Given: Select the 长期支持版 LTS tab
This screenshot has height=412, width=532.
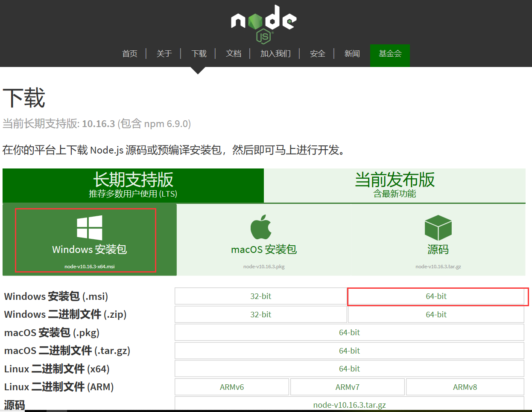Looking at the screenshot, I should click(x=133, y=185).
